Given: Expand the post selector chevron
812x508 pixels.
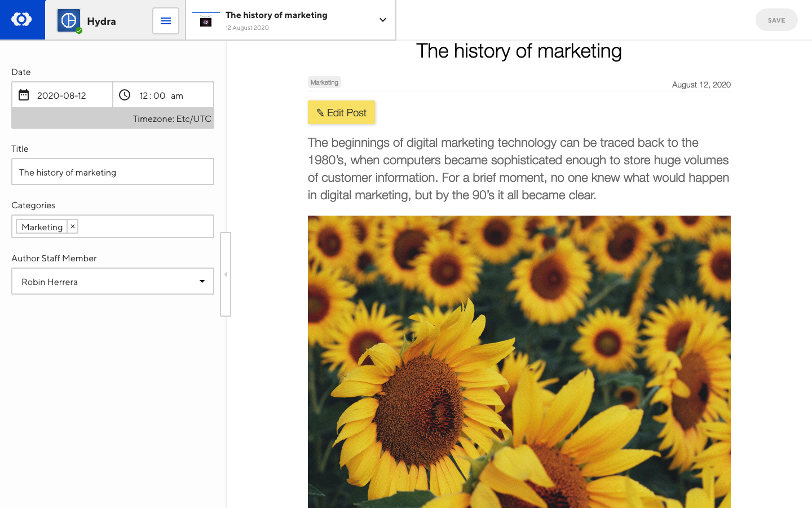Looking at the screenshot, I should (x=383, y=20).
